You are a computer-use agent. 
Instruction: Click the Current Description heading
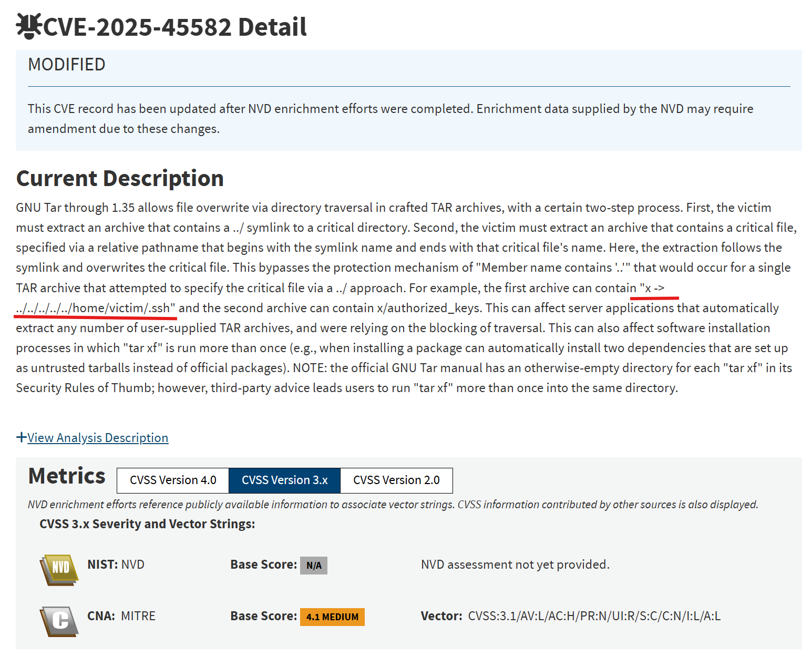[x=120, y=179]
